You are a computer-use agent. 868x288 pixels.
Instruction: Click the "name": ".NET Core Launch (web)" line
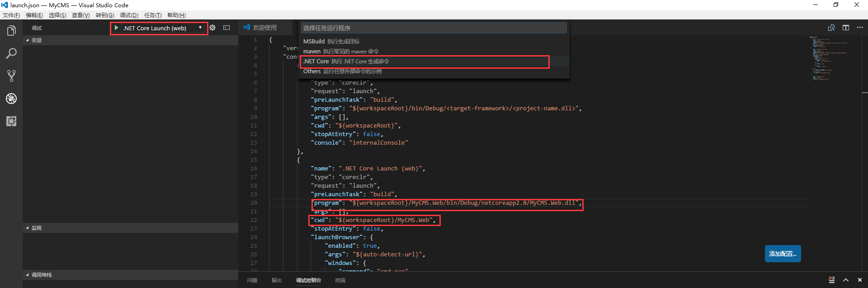click(x=368, y=169)
